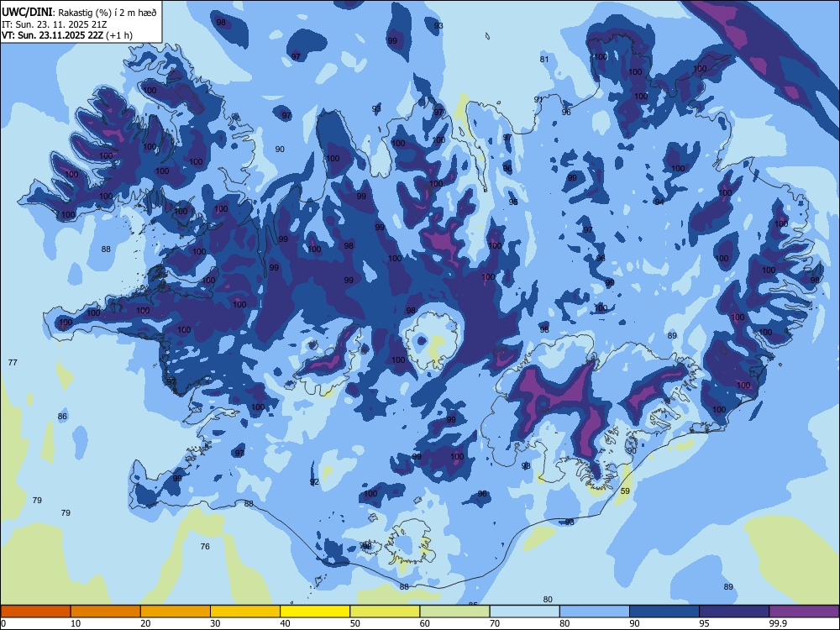Viewport: 840px width, 630px height.
Task: Click the 'VT: Sun. 23.11.2025 22Z' valid time
Action: [53, 35]
